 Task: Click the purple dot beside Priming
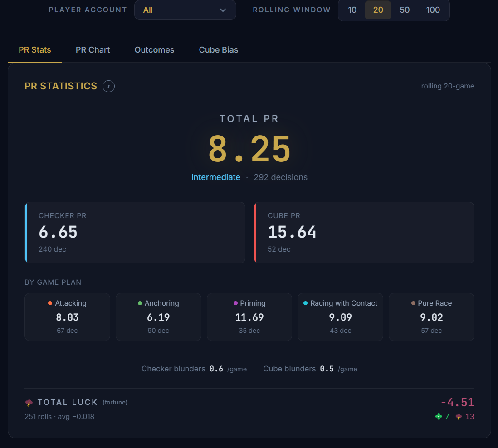point(235,303)
